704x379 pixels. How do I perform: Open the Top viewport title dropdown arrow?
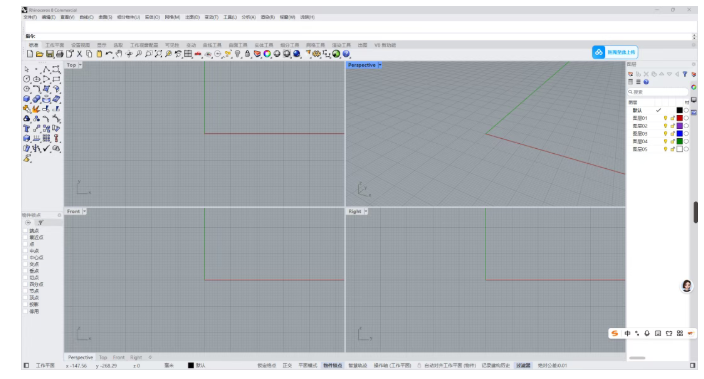[x=80, y=65]
